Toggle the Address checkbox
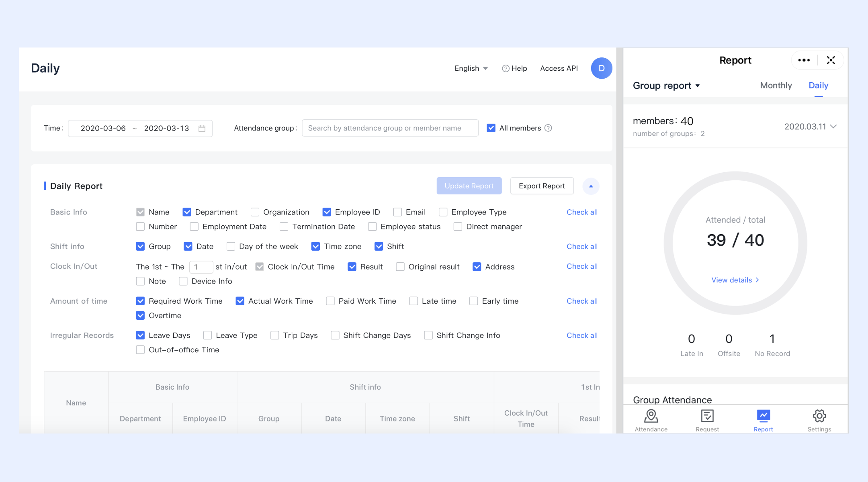868x482 pixels. 477,267
